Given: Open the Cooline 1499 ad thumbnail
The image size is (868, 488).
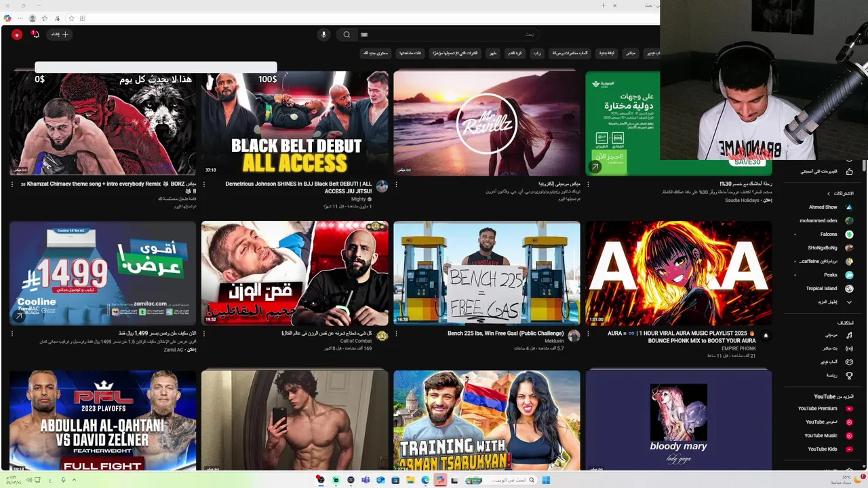Looking at the screenshot, I should click(x=103, y=273).
